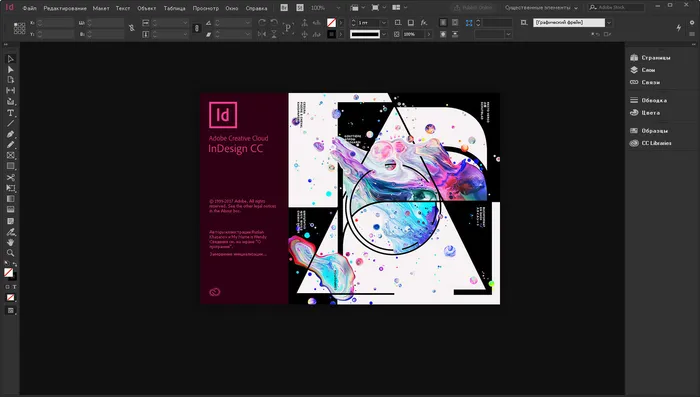Select the Gradient Feather tool

pos(10,209)
